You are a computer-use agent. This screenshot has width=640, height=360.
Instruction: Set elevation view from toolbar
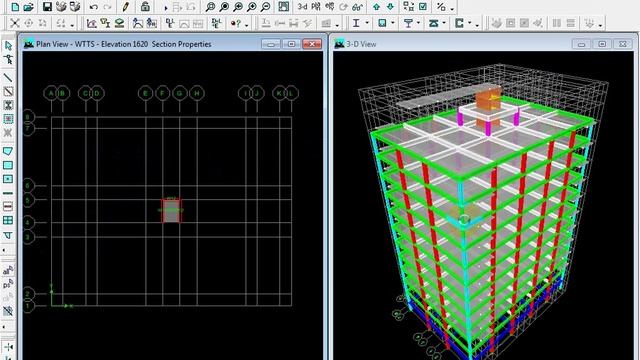(x=329, y=7)
